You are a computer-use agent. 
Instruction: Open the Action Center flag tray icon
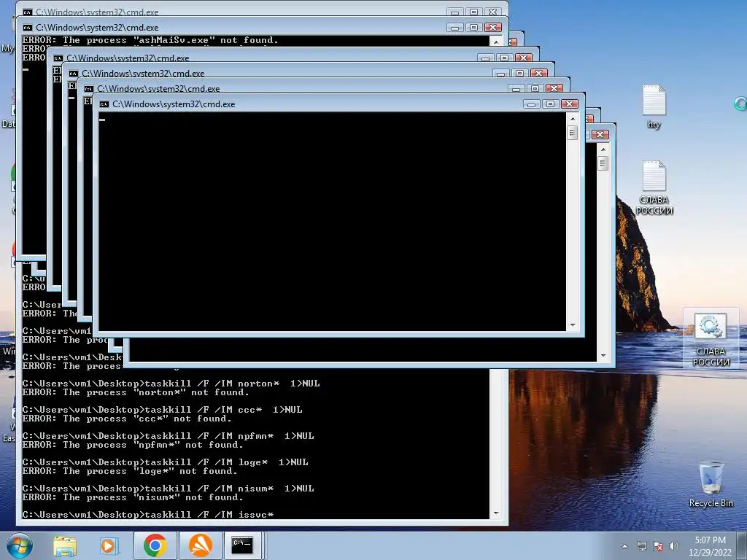658,546
